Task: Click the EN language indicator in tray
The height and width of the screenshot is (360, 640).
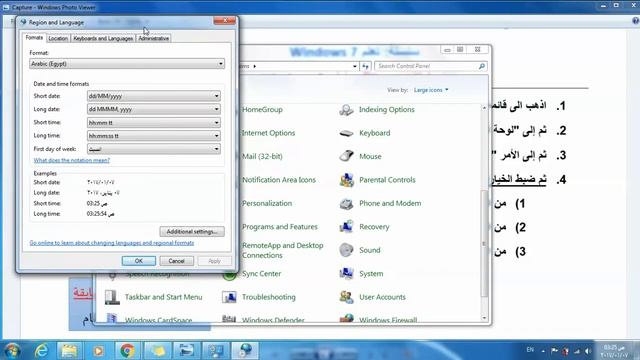Action: tap(530, 350)
